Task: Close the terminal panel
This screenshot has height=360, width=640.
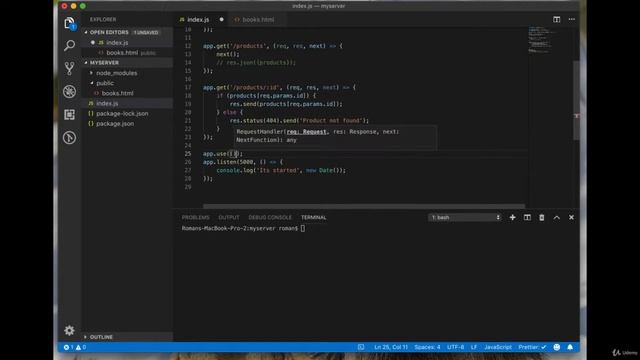Action: point(571,218)
